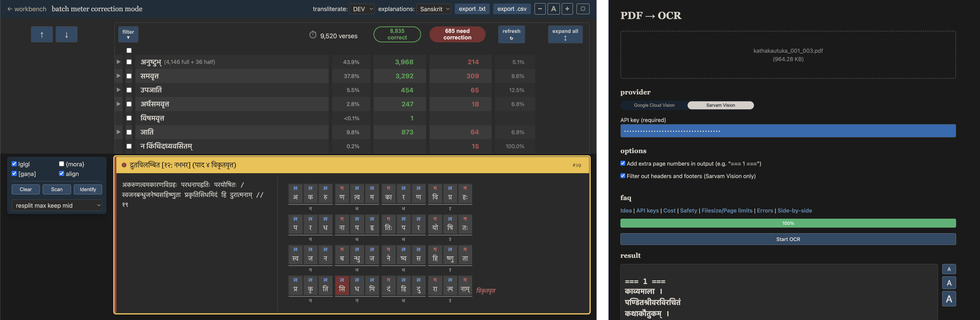
Task: Toggle light/dark theme sun icon
Action: click(x=583, y=9)
